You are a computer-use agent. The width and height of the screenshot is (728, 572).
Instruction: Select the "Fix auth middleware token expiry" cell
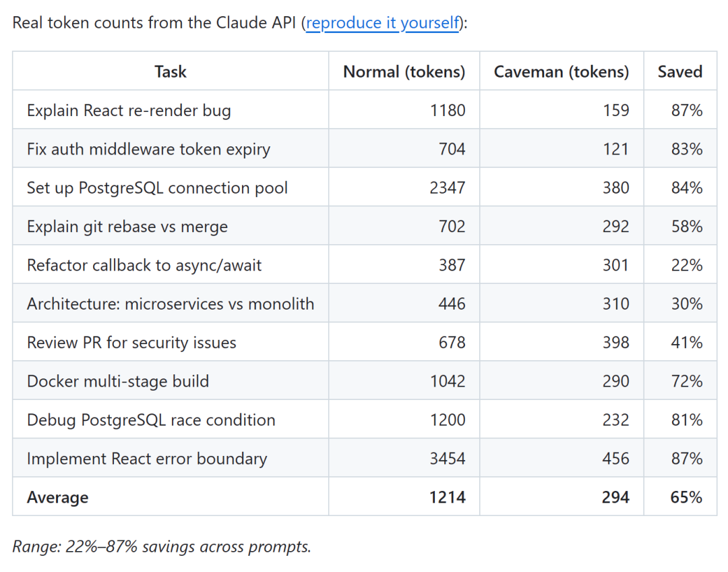[148, 149]
